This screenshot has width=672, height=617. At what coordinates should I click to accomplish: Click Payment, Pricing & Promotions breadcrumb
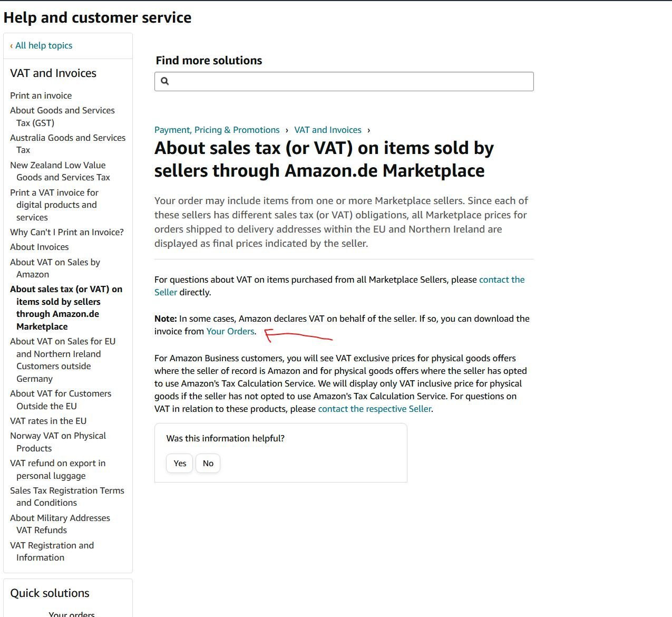coord(217,130)
